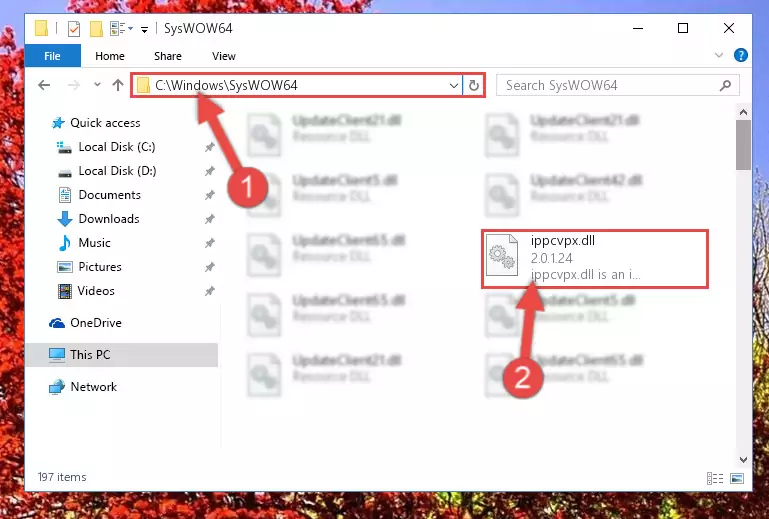
Task: Switch to Large icons view in status bar
Action: [737, 478]
